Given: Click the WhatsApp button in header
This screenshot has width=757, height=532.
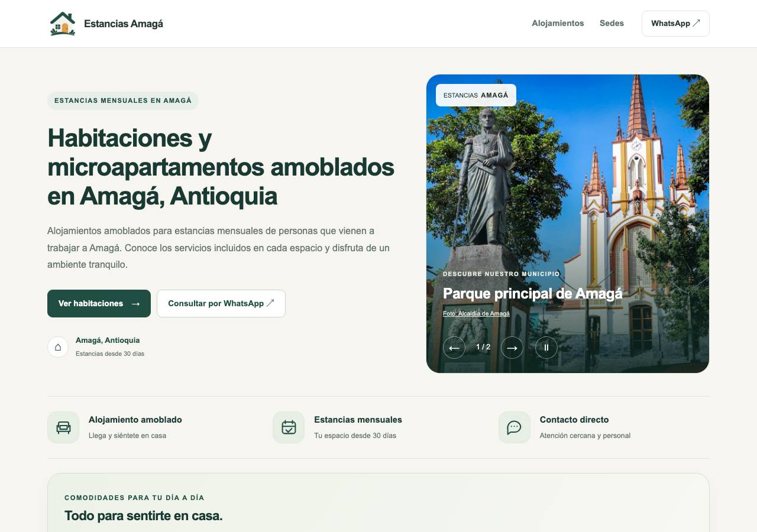Looking at the screenshot, I should 675,24.
